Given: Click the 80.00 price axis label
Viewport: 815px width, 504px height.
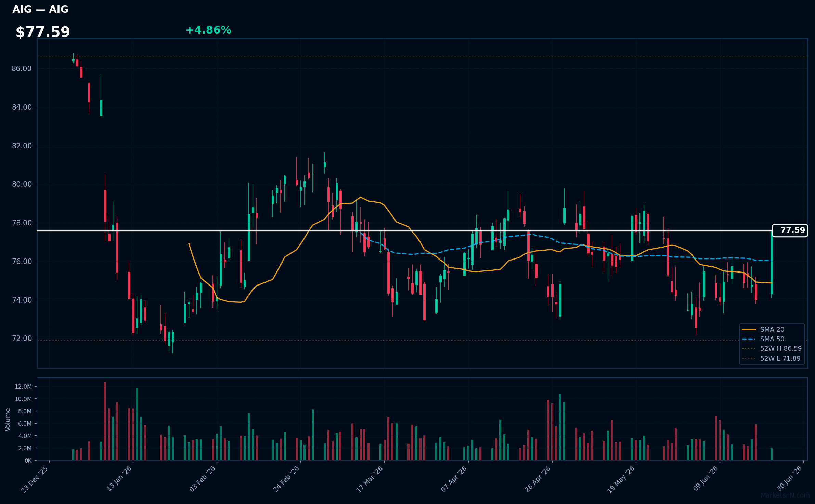Looking at the screenshot, I should [x=22, y=184].
